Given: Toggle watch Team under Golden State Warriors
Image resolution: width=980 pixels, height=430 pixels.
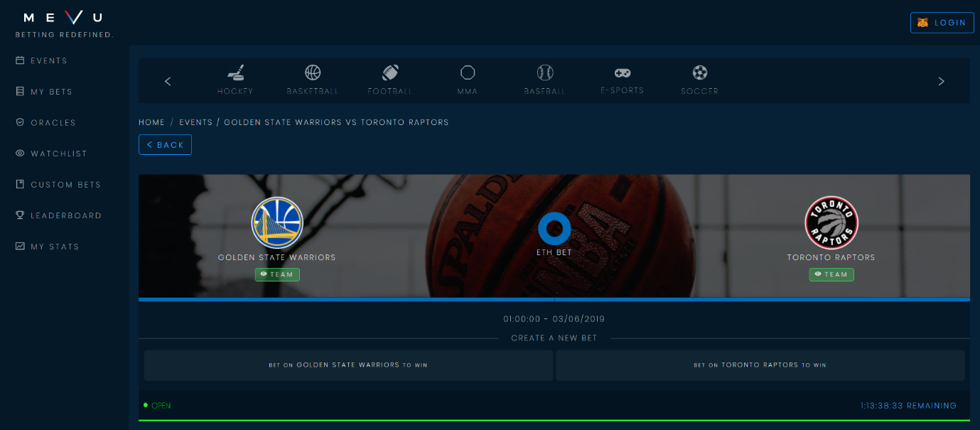Looking at the screenshot, I should click(277, 274).
